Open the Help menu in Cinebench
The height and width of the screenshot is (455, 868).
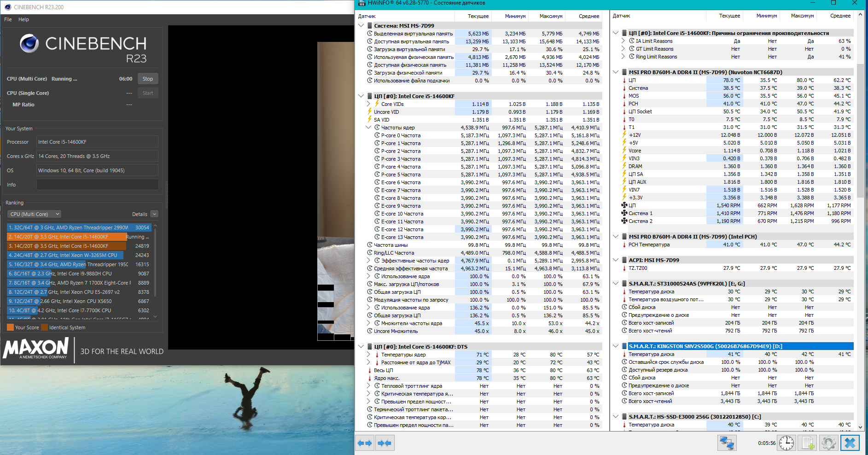23,19
